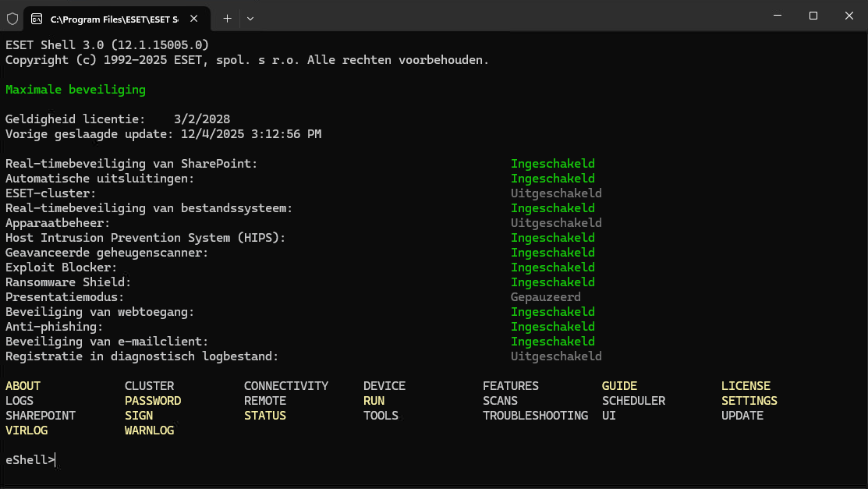
Task: Click at the eShell> prompt cursor
Action: click(x=56, y=460)
